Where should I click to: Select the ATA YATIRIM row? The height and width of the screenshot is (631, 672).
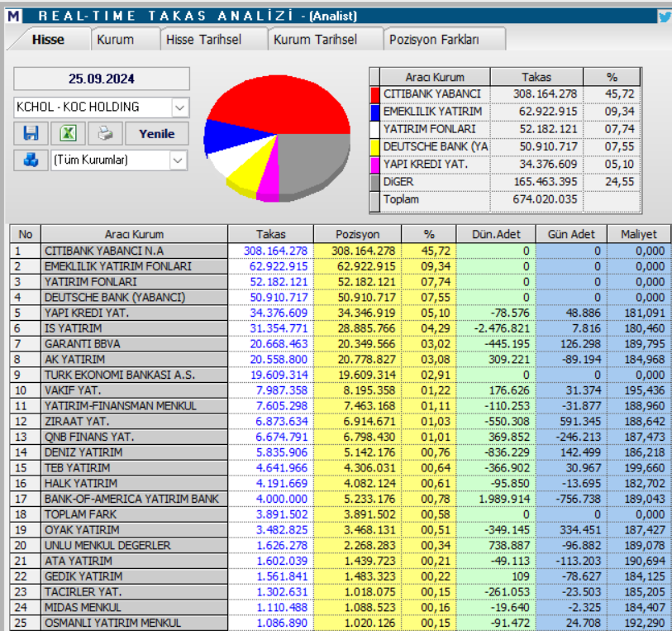[x=341, y=561]
